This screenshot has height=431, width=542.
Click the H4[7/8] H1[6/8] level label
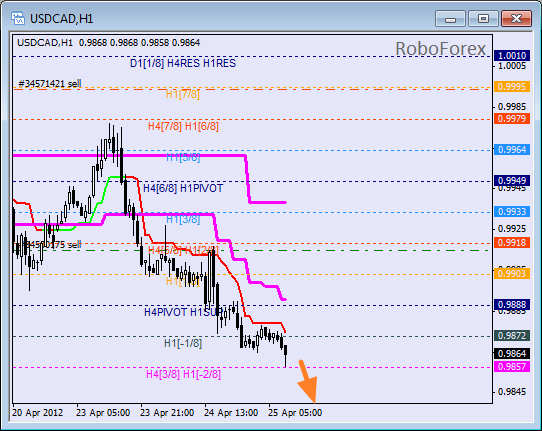pos(183,126)
